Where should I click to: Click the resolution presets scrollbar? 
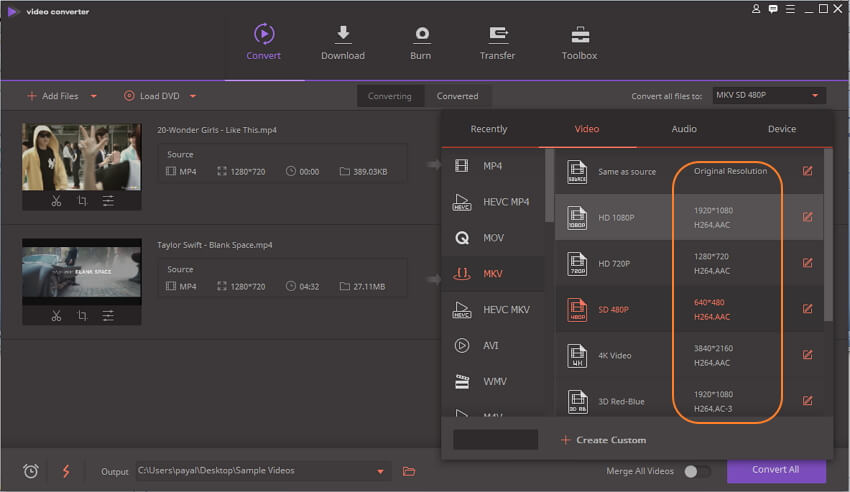pos(828,235)
